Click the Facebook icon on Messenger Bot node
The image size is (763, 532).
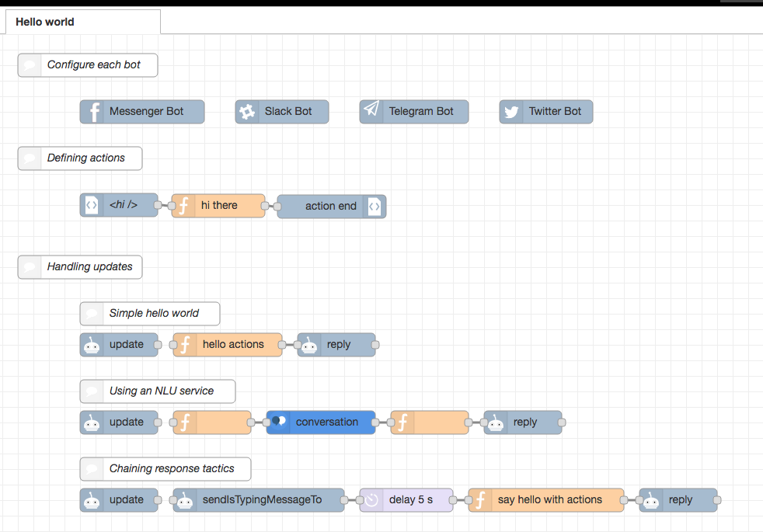tap(94, 112)
